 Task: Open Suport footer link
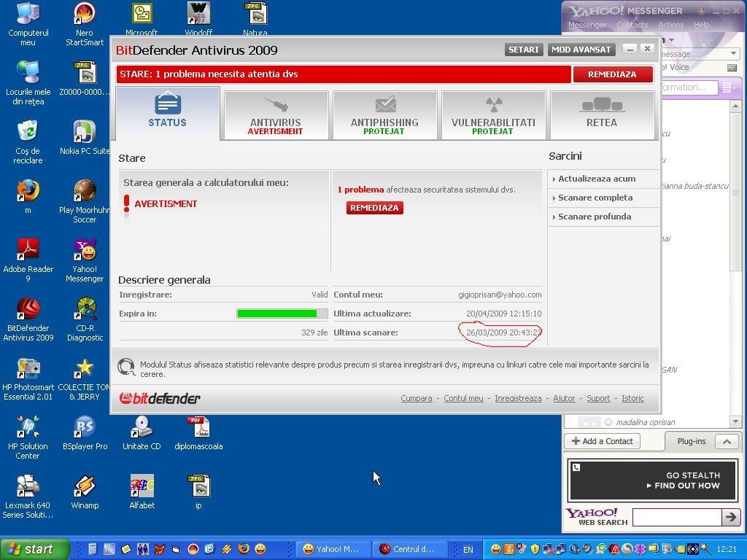point(598,398)
